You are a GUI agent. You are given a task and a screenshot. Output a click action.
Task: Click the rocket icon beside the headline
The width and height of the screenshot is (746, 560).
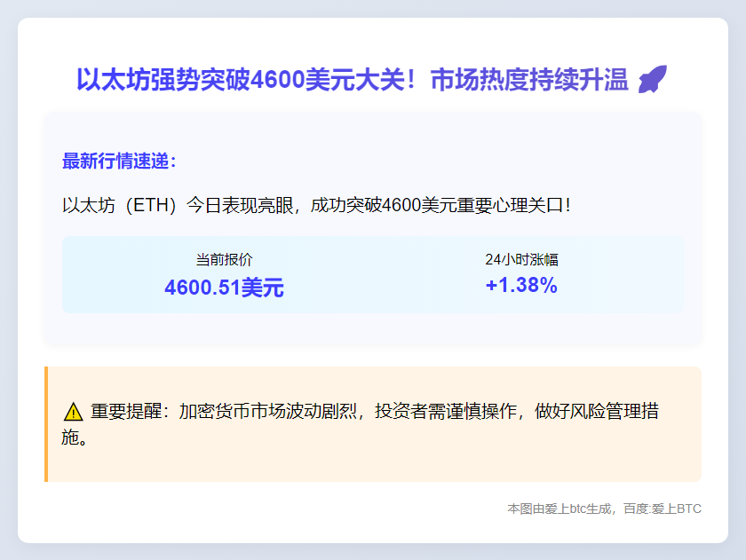tap(653, 80)
